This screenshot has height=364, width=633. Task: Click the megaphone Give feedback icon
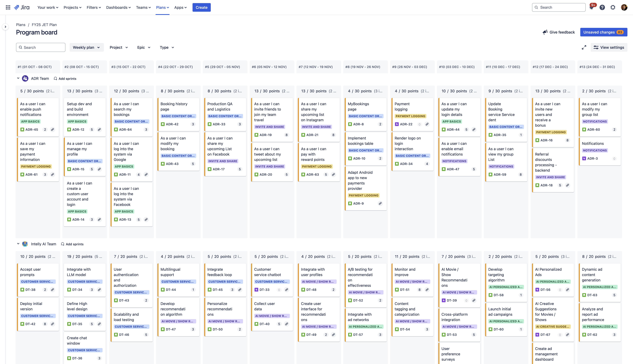coord(545,32)
